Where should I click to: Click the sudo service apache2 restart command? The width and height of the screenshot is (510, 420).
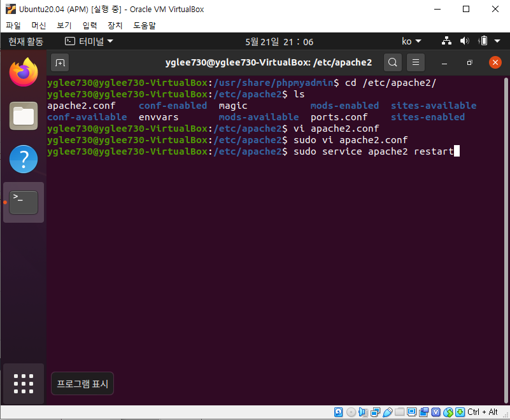click(373, 151)
